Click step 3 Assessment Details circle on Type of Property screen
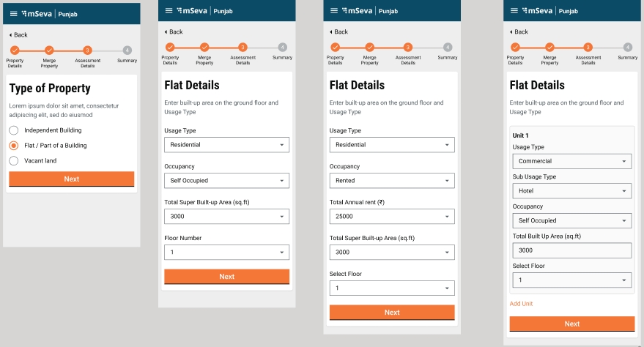Image resolution: width=644 pixels, height=347 pixels. pyautogui.click(x=87, y=51)
